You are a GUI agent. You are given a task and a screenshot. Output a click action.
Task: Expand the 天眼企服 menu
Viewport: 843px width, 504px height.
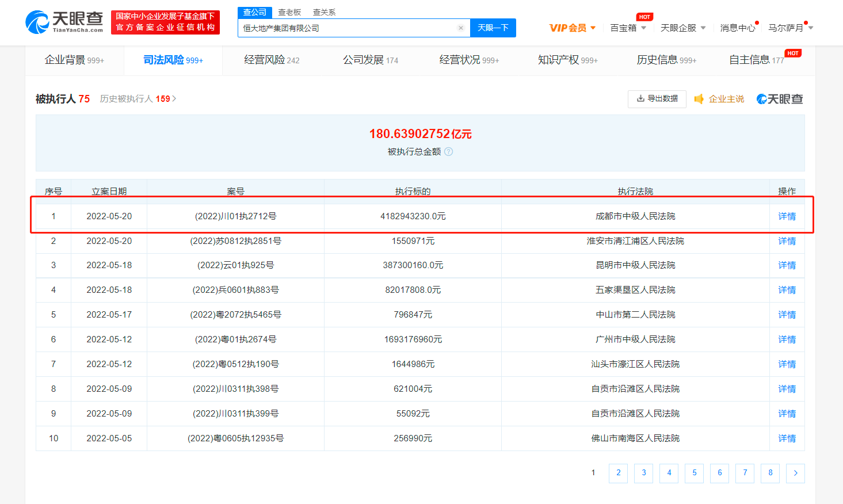pyautogui.click(x=683, y=28)
